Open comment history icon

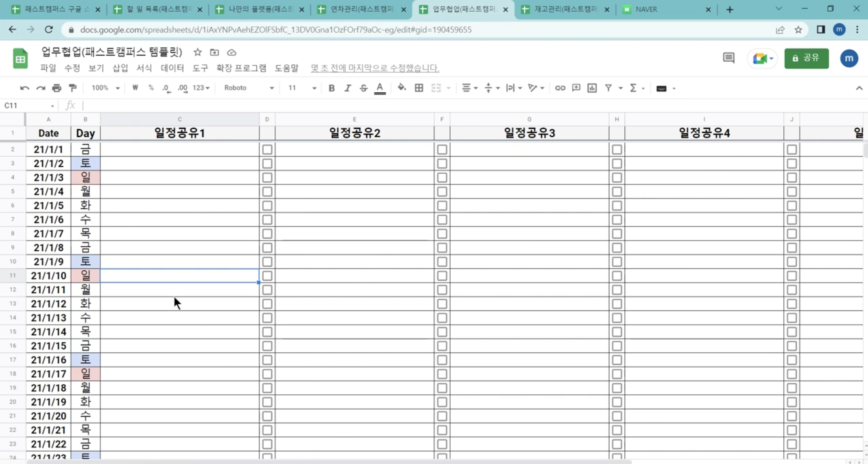(x=729, y=58)
